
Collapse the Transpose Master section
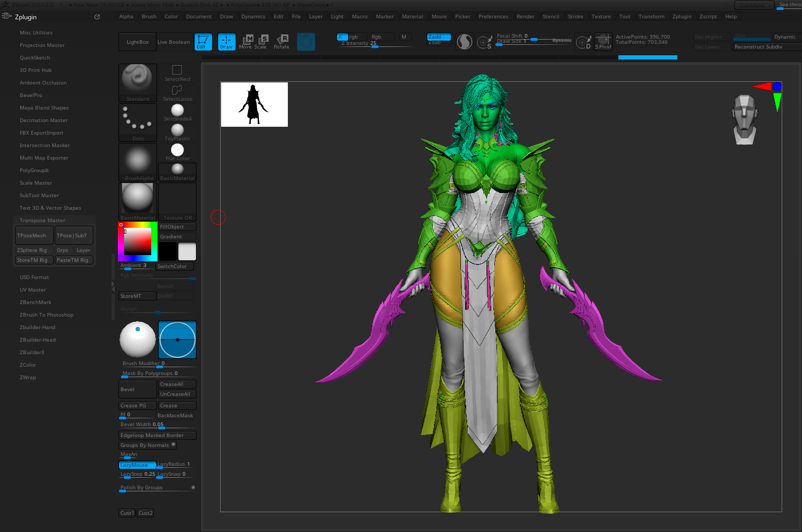42,221
